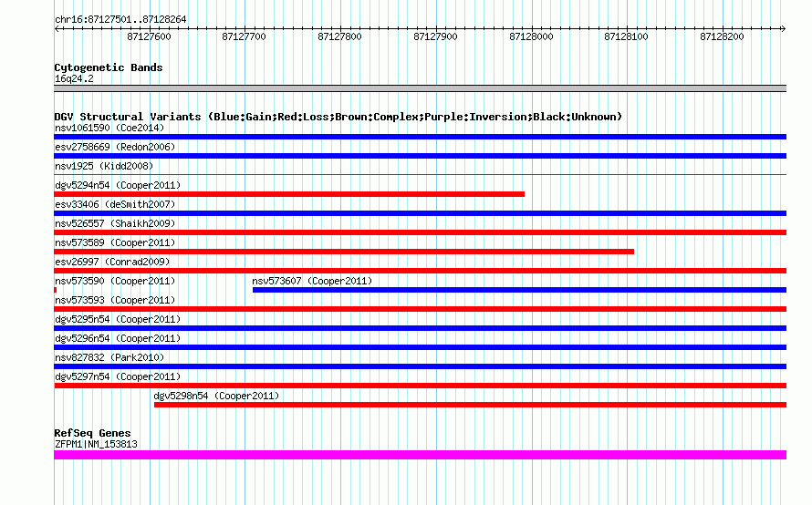Click ruler position 87128000

531,36
